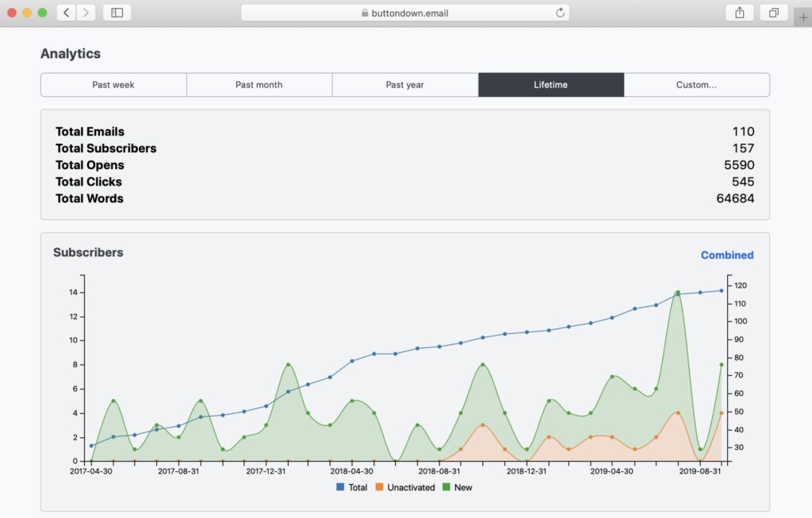Toggle the Total series in legend
The height and width of the screenshot is (518, 812).
coord(352,487)
